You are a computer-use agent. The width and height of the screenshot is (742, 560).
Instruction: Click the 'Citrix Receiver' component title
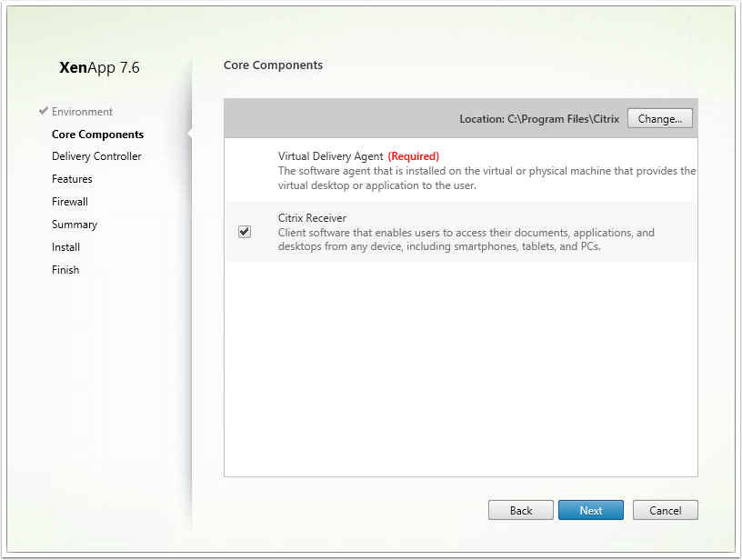[312, 218]
